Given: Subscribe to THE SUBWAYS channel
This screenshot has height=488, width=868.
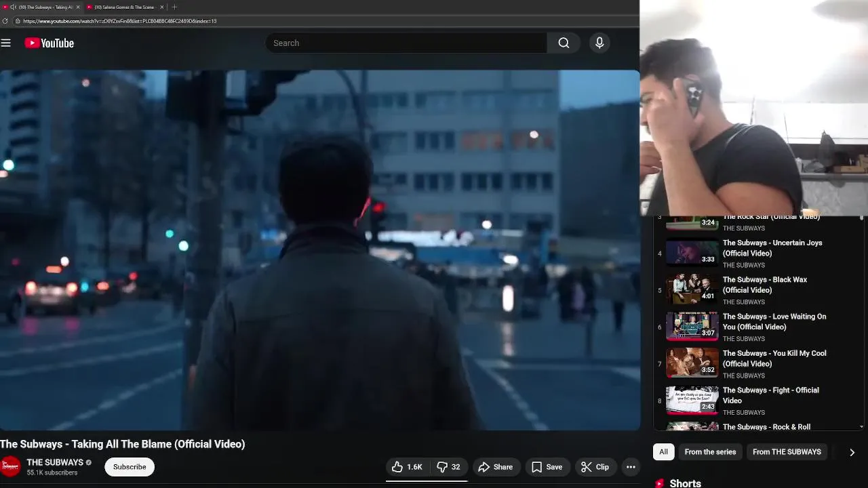Looking at the screenshot, I should coord(130,467).
